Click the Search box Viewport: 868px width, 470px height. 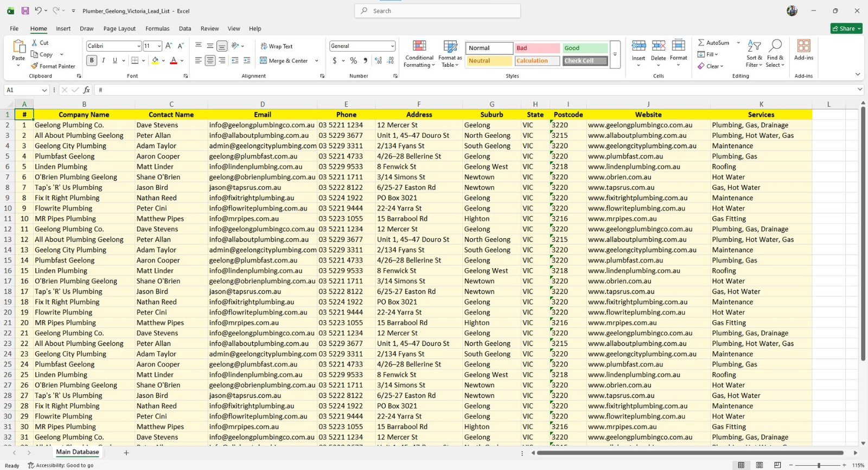click(x=437, y=11)
